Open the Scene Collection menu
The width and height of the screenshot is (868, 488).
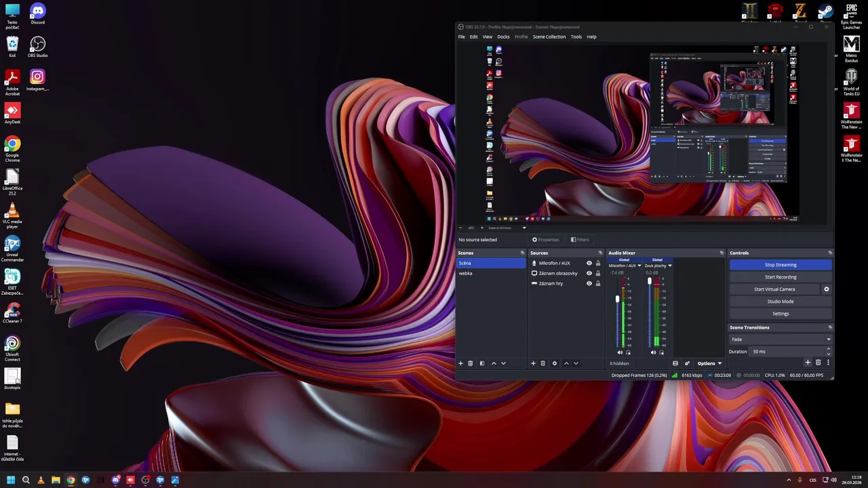[549, 37]
